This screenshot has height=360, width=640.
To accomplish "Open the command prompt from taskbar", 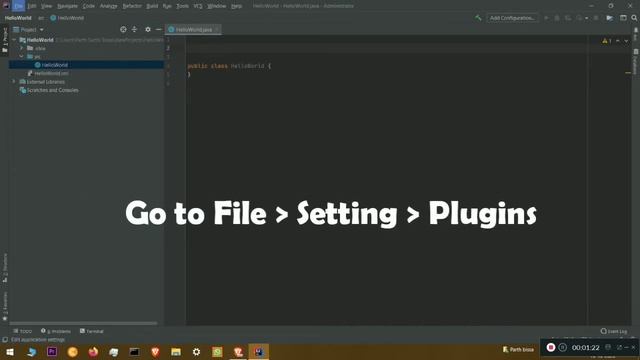I will (134, 351).
